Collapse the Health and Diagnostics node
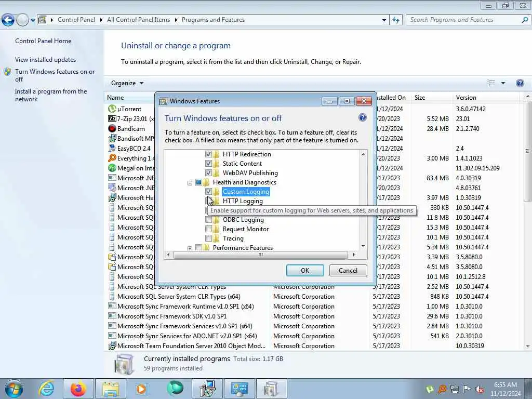 pyautogui.click(x=190, y=183)
